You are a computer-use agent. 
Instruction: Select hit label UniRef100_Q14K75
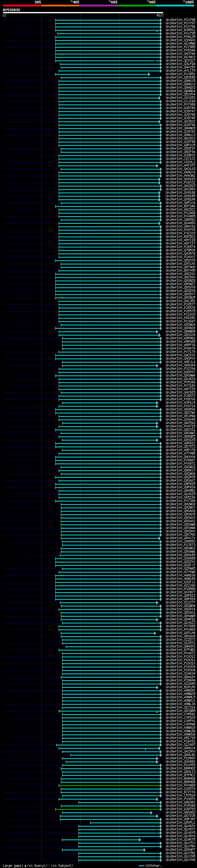click(180, 839)
